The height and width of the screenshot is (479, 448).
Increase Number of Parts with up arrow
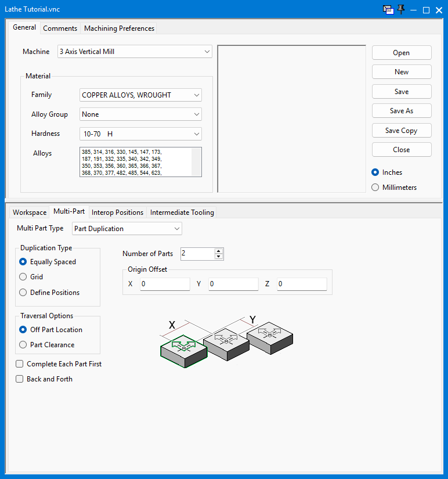pyautogui.click(x=218, y=251)
